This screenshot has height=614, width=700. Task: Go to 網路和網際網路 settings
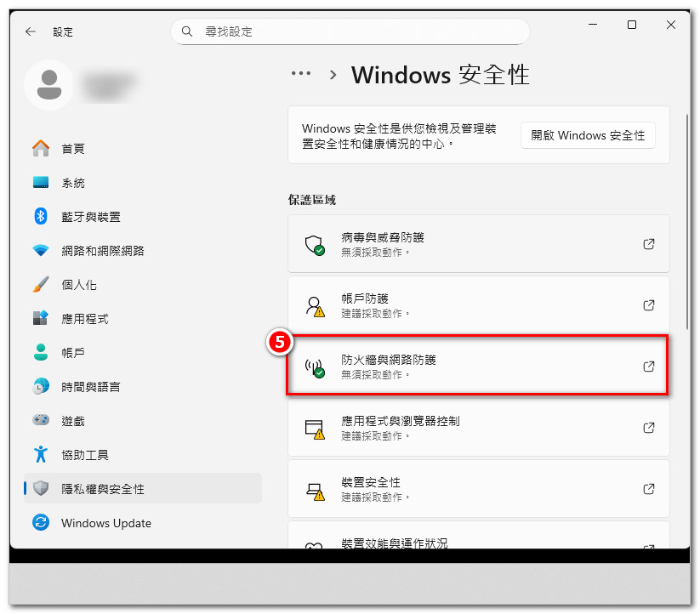point(102,251)
